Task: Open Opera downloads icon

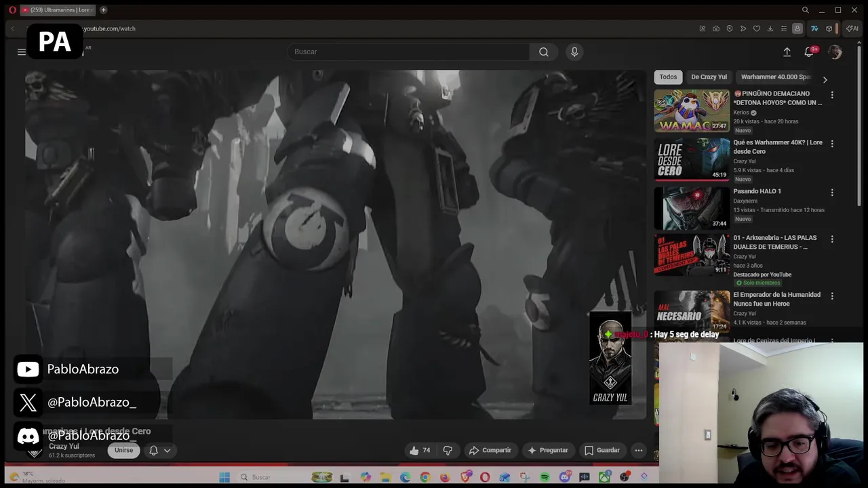Action: click(x=770, y=28)
